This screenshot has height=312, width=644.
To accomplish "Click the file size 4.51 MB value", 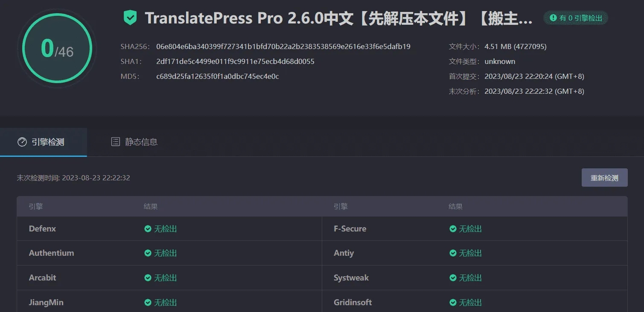I will [516, 46].
